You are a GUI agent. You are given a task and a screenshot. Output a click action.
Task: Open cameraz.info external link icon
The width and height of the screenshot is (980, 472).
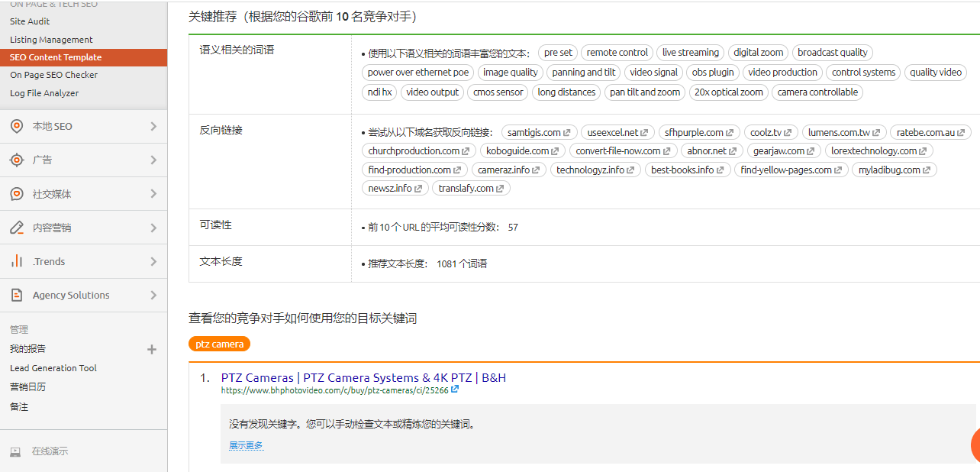(x=536, y=170)
